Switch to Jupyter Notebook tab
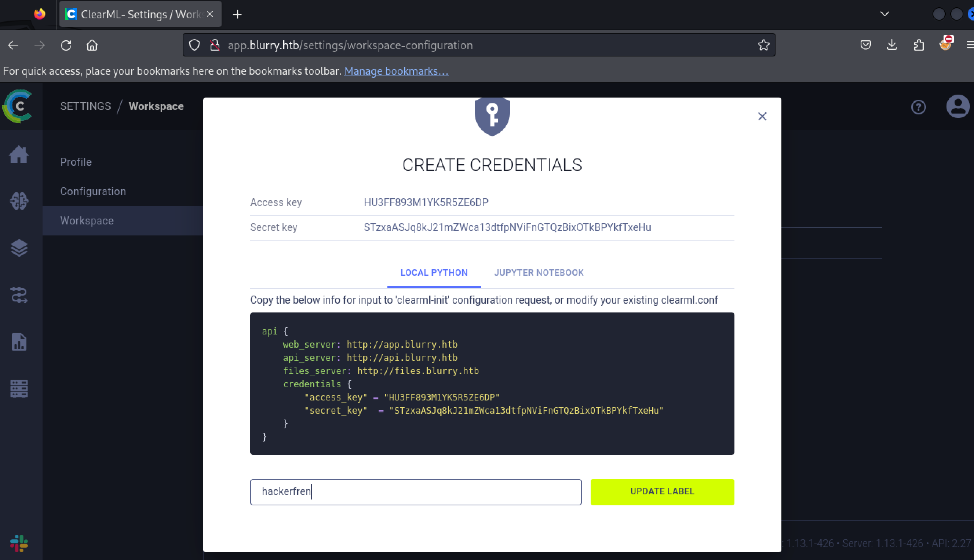 coord(539,273)
